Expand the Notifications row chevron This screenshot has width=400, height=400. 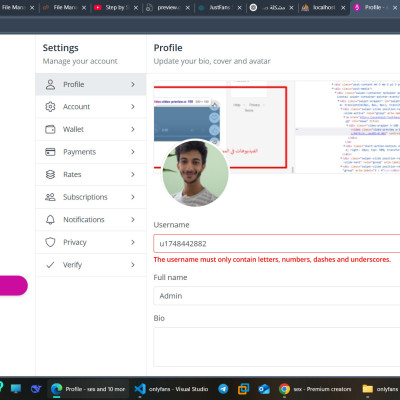(x=133, y=220)
